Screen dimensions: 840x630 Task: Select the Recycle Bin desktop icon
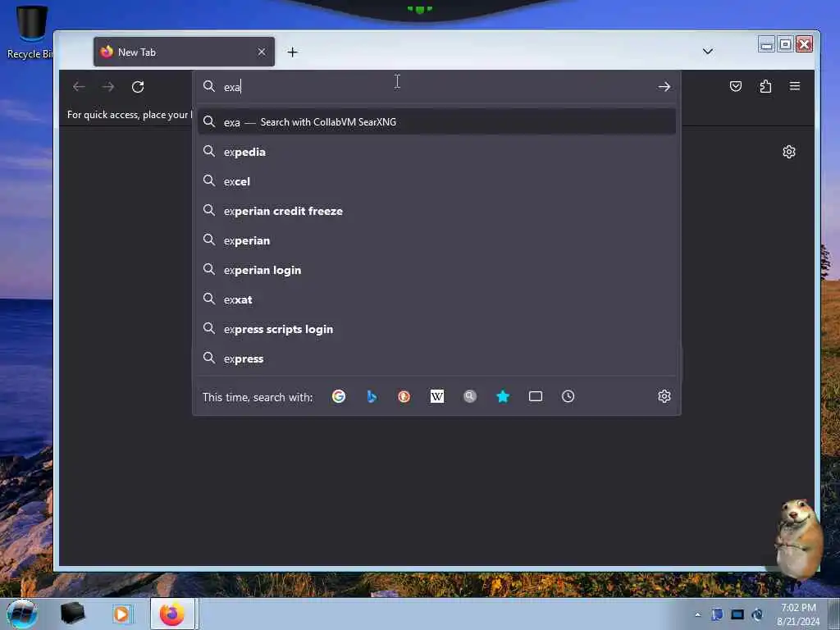[30, 32]
